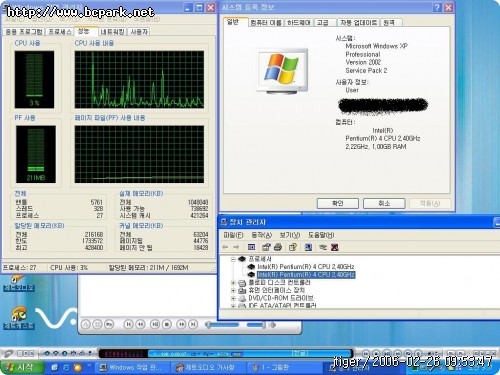Click the previous track button in the media player
The image size is (500, 375).
(x=128, y=324)
